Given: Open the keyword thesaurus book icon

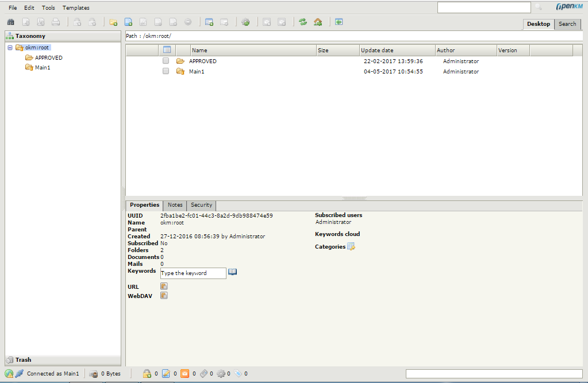Looking at the screenshot, I should coord(233,272).
